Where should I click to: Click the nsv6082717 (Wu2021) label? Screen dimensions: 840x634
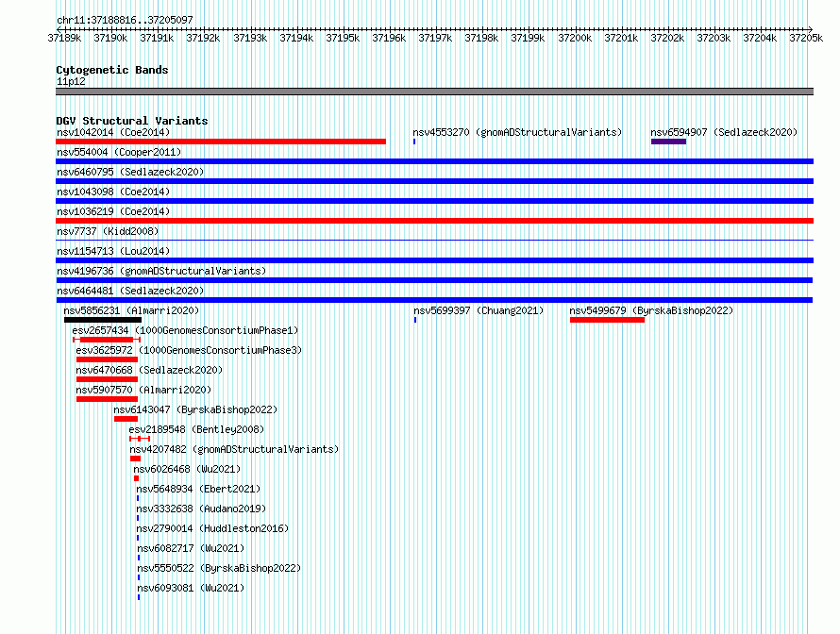(x=191, y=548)
